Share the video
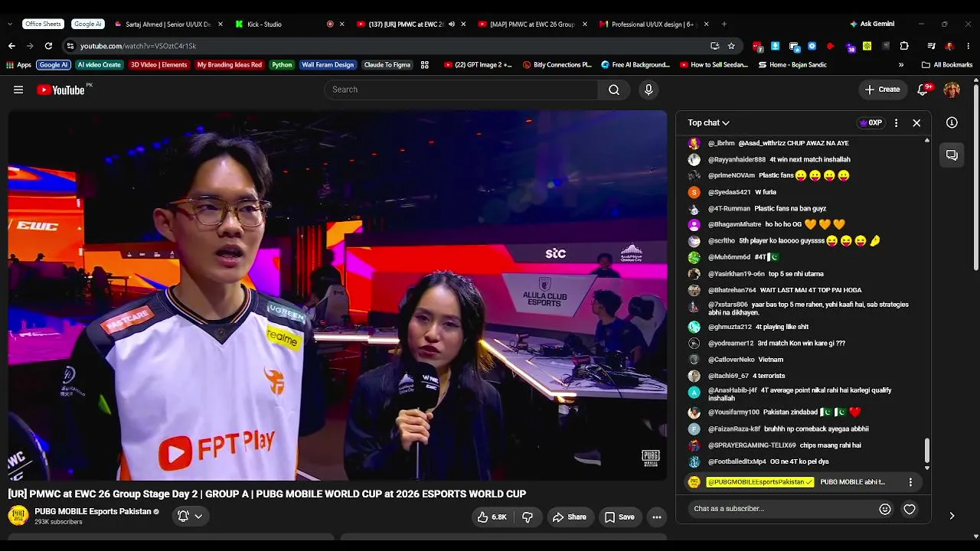980x551 pixels. tap(570, 517)
